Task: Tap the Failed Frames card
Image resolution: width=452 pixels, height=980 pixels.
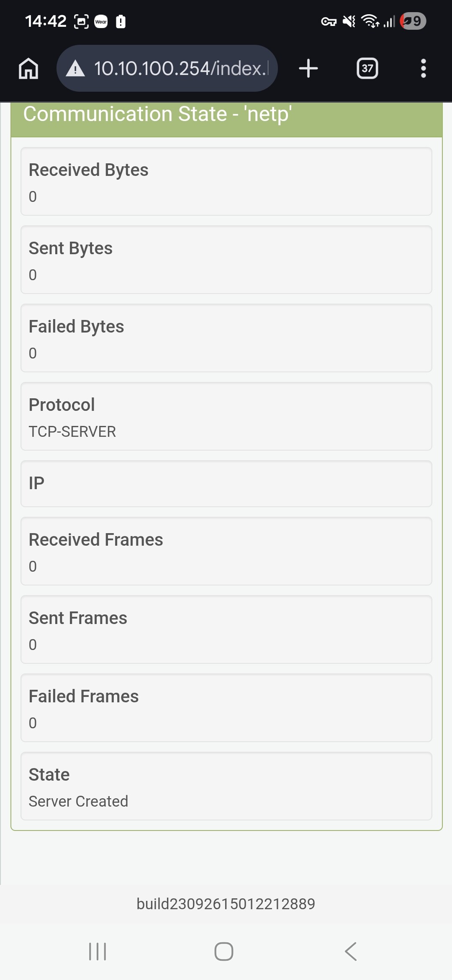Action: (x=226, y=708)
